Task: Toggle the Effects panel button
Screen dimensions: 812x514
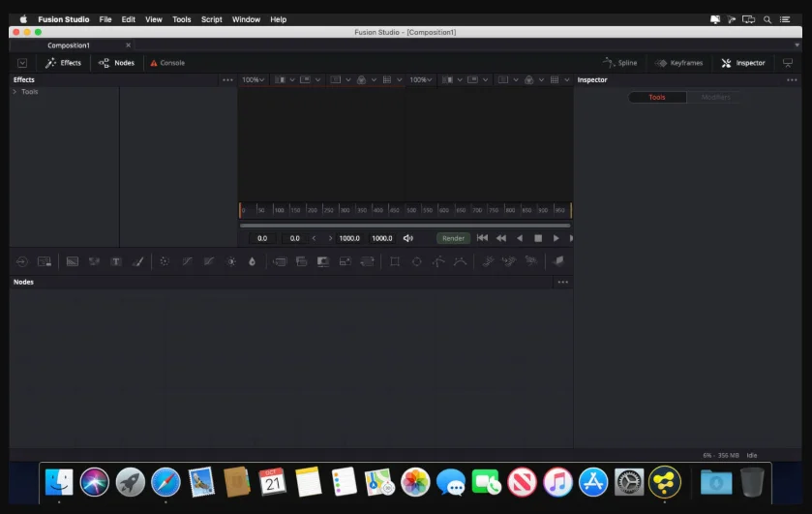Action: pos(63,63)
